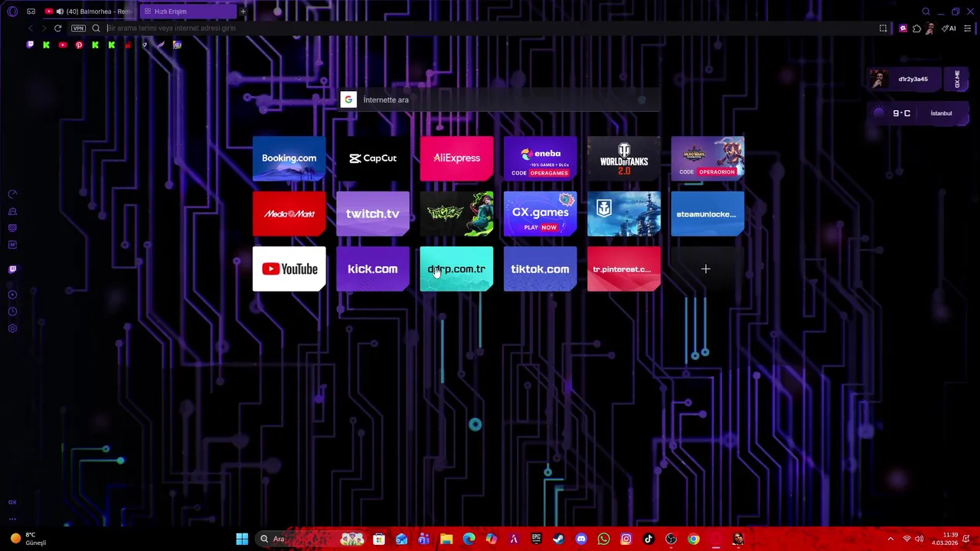Image resolution: width=980 pixels, height=551 pixels.
Task: Open GX Control at sidebar bottom
Action: (12, 502)
